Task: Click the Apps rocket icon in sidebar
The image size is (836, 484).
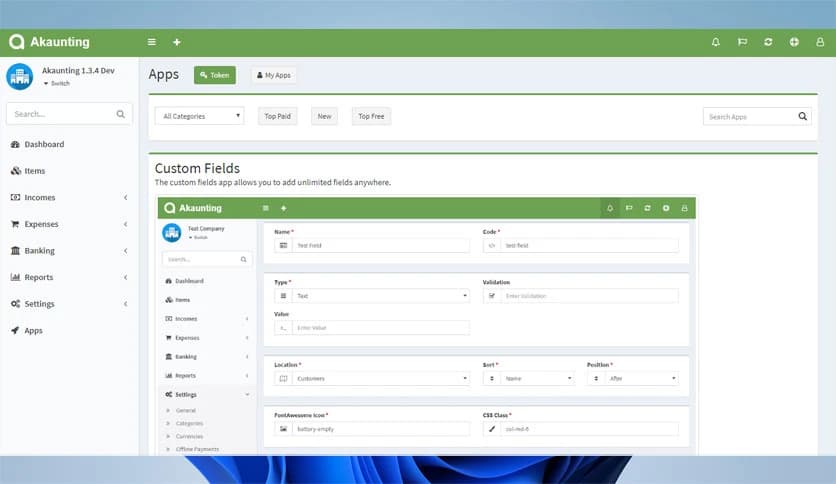Action: point(15,330)
